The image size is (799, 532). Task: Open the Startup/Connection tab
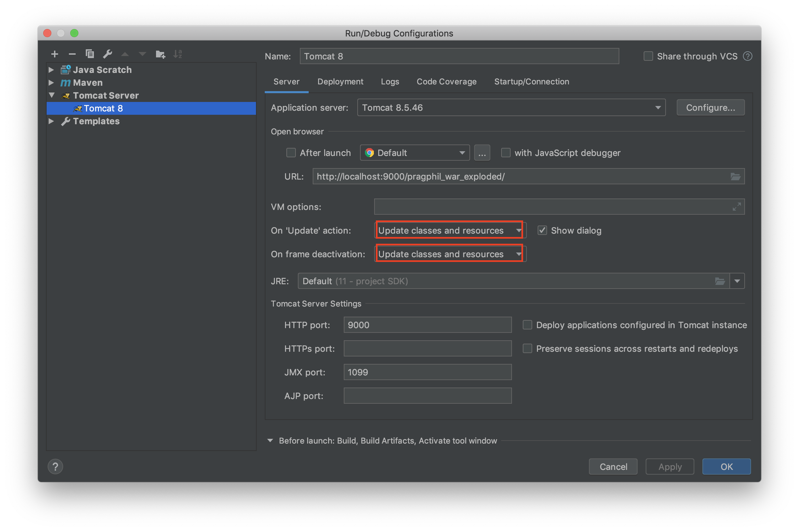[x=531, y=82]
